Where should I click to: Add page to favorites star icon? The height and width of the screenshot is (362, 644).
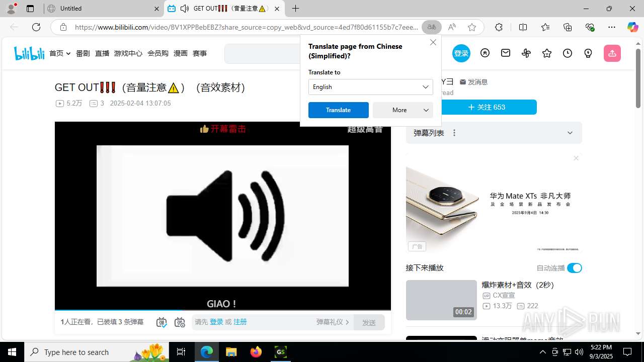point(471,27)
